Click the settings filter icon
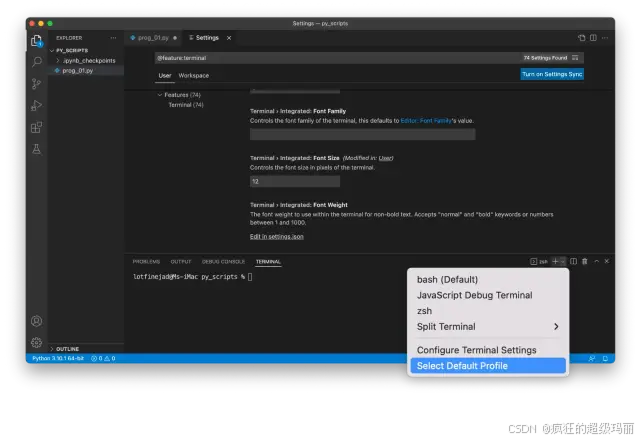This screenshot has height=440, width=640. click(575, 58)
